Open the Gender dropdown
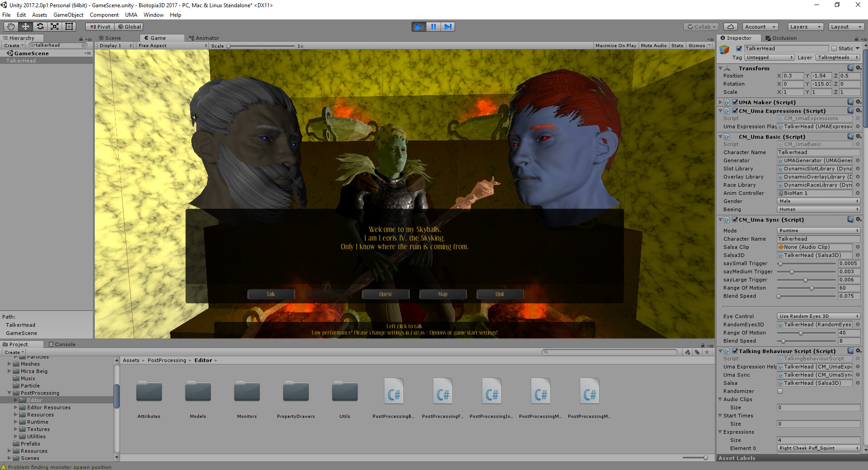 819,201
